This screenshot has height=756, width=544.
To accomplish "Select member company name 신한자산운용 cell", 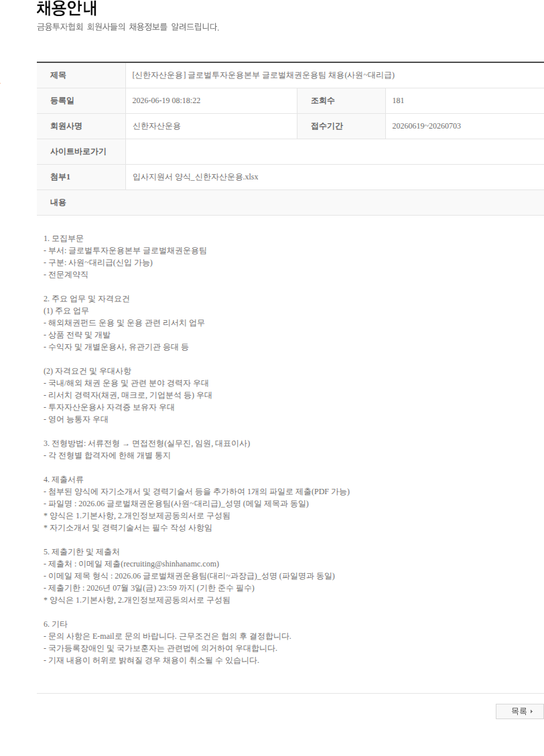I will pyautogui.click(x=156, y=127).
